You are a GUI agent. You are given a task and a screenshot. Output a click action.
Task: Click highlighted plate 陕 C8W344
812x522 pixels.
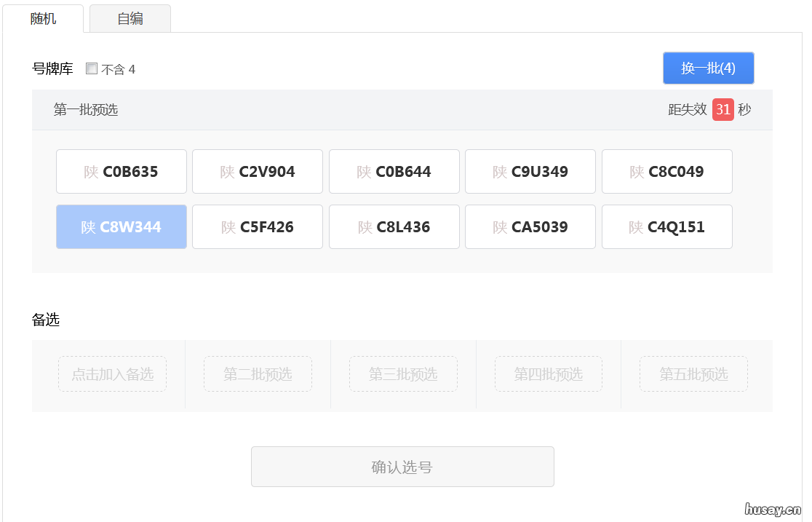tap(122, 227)
